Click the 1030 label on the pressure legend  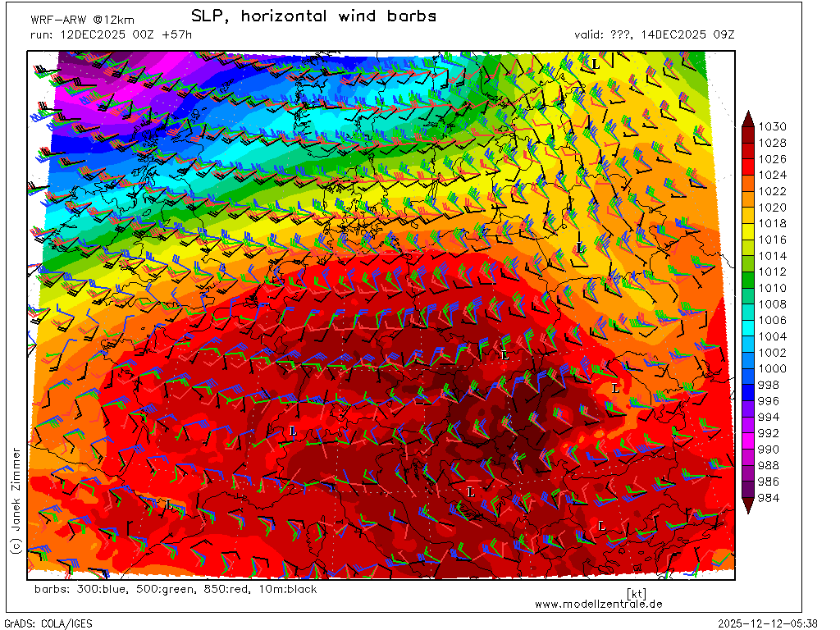[773, 126]
